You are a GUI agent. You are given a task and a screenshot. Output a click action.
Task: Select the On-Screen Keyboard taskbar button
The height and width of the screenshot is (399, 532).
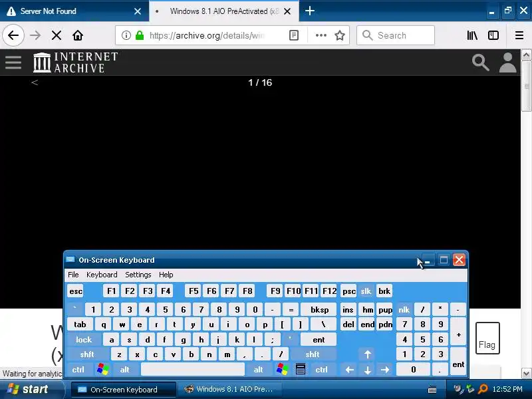(124, 390)
